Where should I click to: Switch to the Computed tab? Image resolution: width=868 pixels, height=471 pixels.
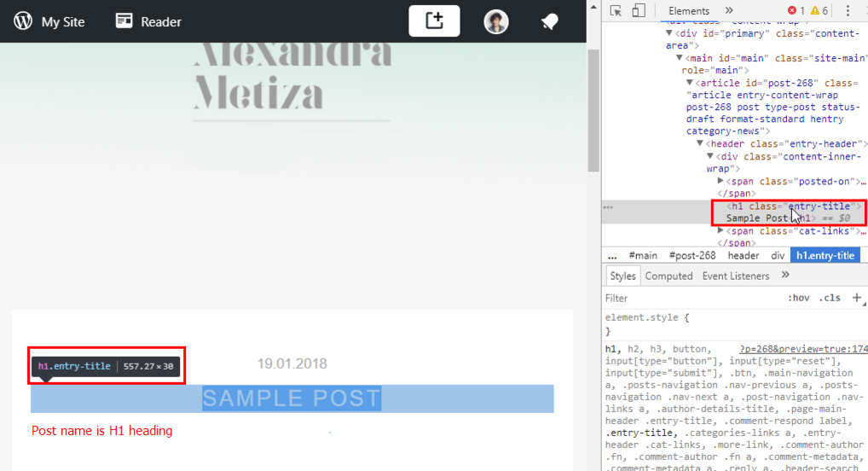pyautogui.click(x=668, y=276)
